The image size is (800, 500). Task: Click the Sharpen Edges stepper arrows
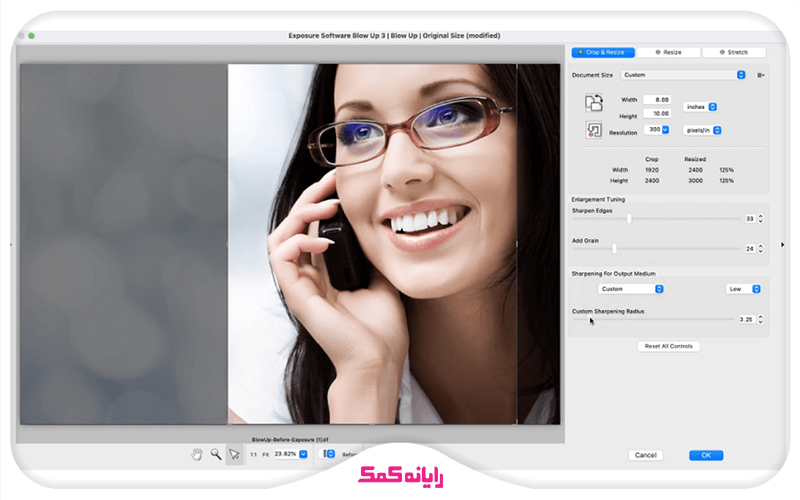click(760, 218)
